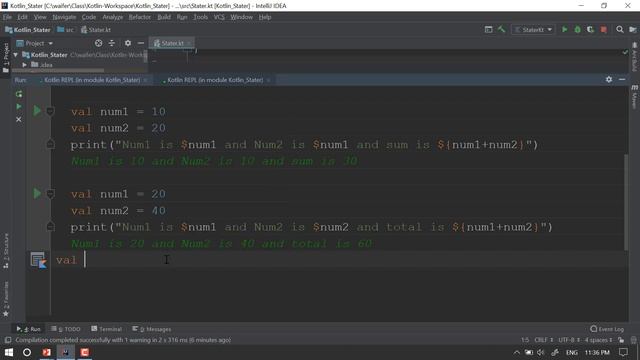Click the Rerun REPL icon
The width and height of the screenshot is (640, 360).
(19, 94)
